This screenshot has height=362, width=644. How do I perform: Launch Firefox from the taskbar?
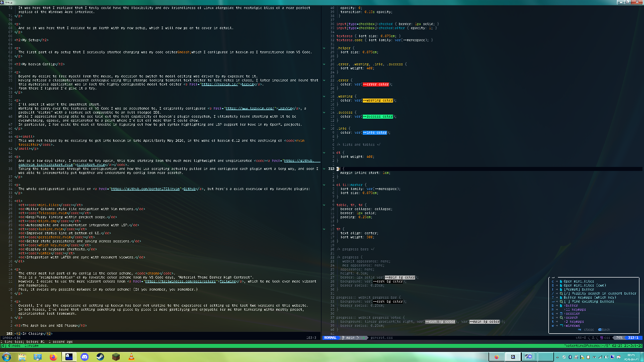point(53,357)
